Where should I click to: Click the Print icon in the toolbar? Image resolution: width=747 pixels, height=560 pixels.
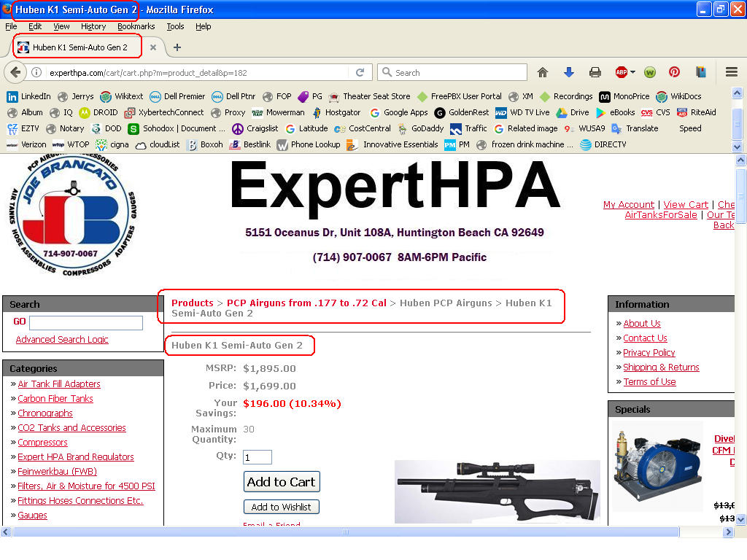click(x=595, y=72)
